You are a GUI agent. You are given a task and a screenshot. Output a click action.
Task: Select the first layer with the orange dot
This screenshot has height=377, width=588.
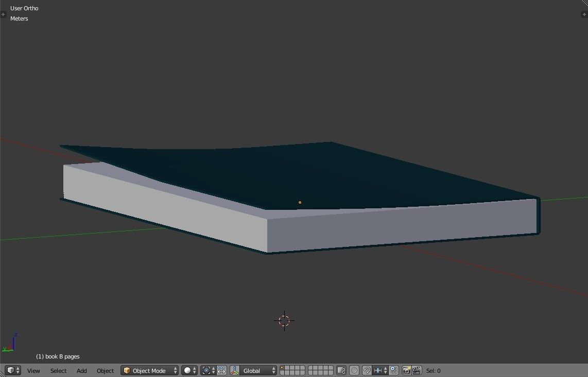tap(282, 368)
